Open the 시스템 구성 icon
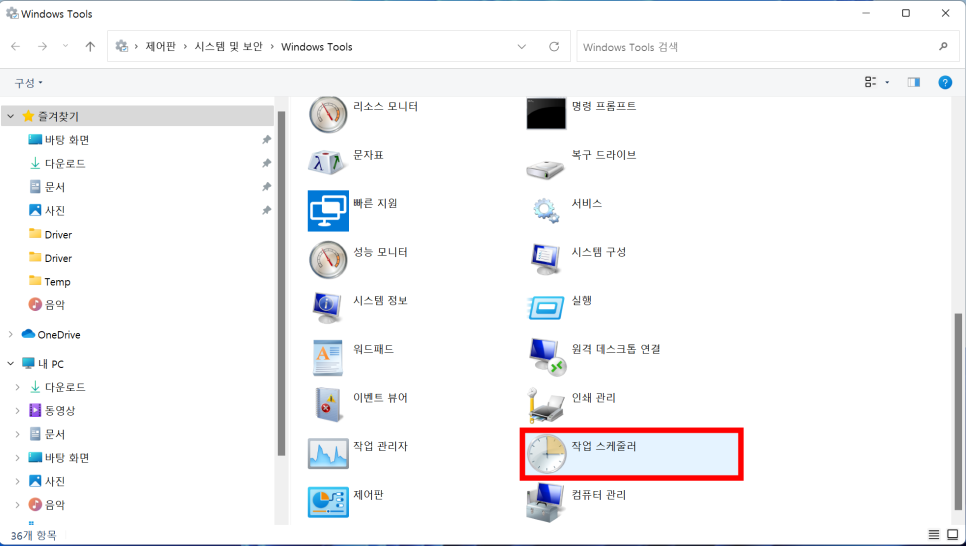The height and width of the screenshot is (546, 966). coord(546,259)
